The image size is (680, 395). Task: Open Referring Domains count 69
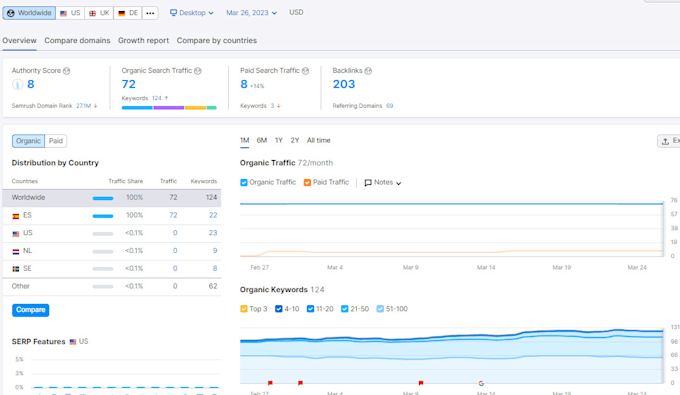(x=389, y=106)
